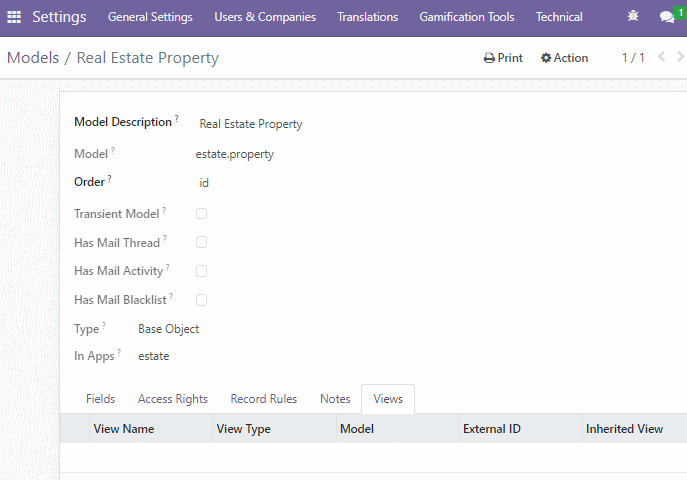Click the Print printer icon button
Screen dimensions: 687x480
pos(503,58)
